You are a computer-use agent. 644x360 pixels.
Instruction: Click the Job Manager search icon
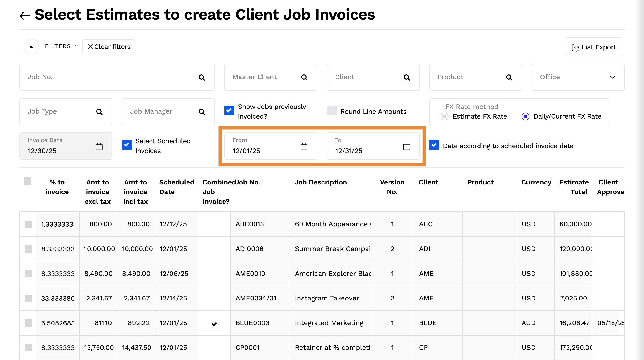202,112
